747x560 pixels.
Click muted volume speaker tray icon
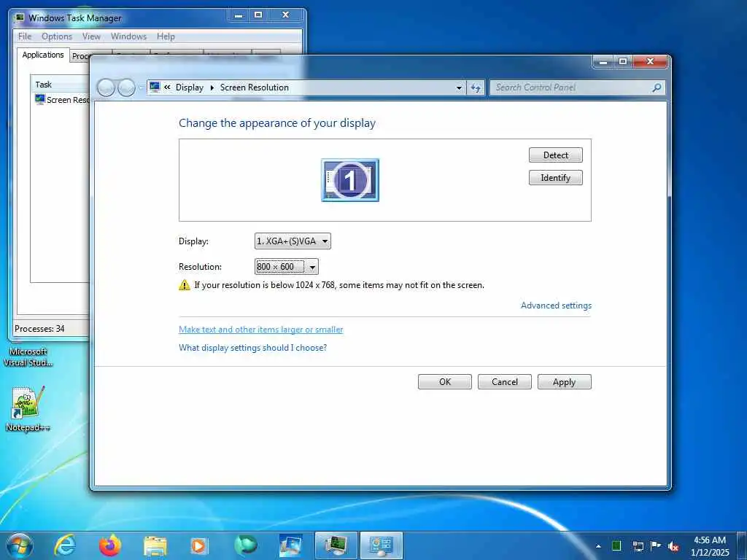673,546
